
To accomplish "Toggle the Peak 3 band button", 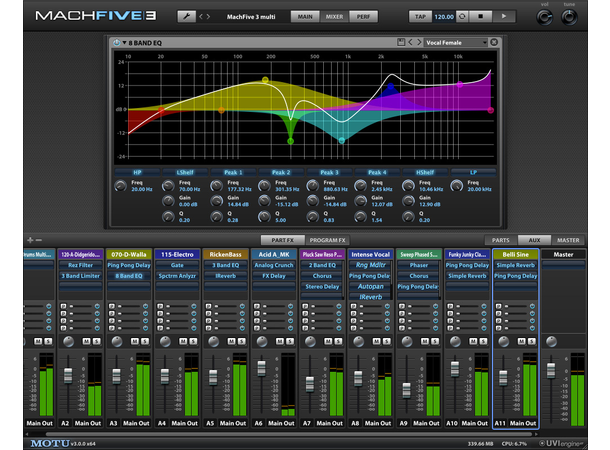I will pos(329,172).
